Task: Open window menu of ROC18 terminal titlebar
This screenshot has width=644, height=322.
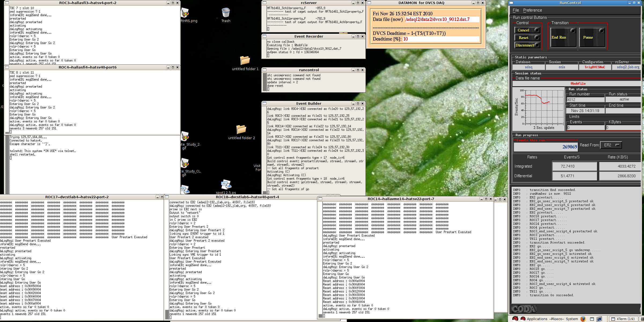Action: (167, 197)
